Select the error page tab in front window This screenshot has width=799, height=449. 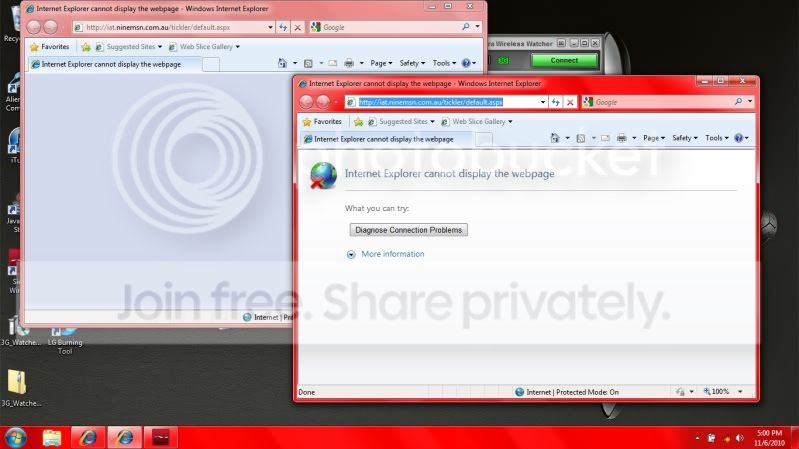tap(386, 139)
